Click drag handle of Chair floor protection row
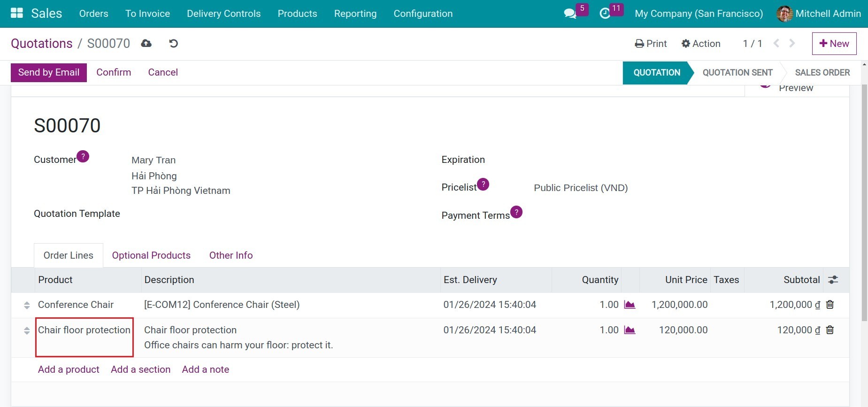This screenshot has width=868, height=407. [27, 330]
